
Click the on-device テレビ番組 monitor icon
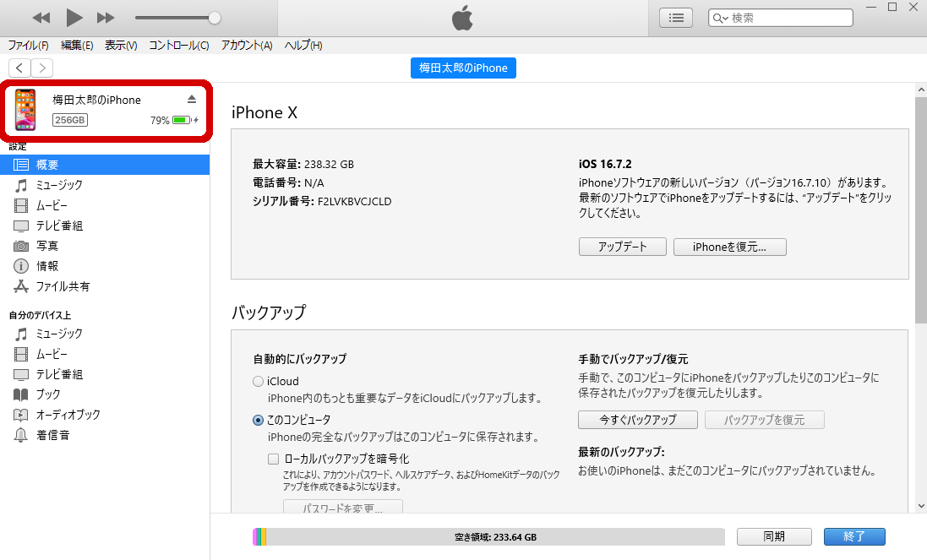[20, 374]
